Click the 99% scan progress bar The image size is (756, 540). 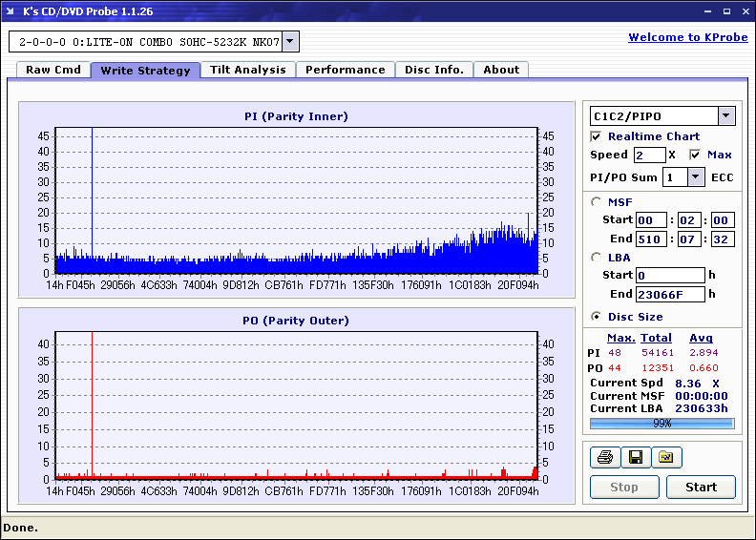pos(661,423)
